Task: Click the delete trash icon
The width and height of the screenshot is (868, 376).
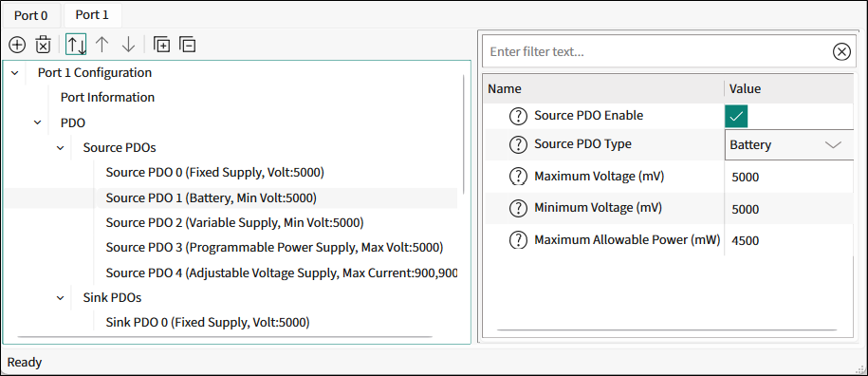Action: (44, 45)
